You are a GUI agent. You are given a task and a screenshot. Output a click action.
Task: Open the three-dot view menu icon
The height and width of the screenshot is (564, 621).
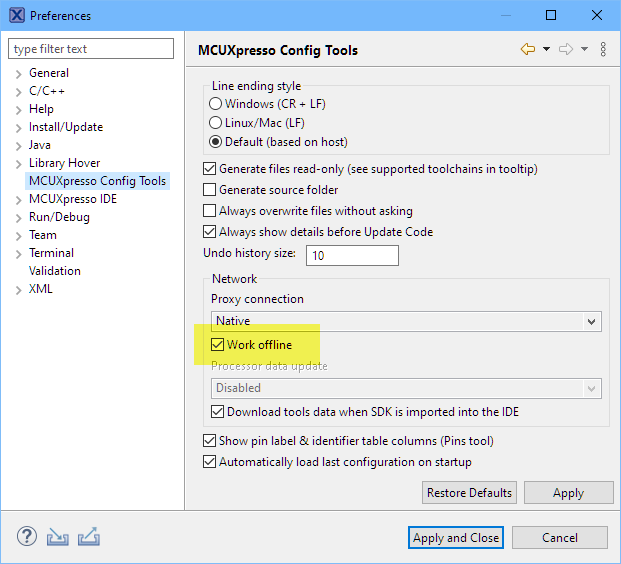pyautogui.click(x=603, y=50)
